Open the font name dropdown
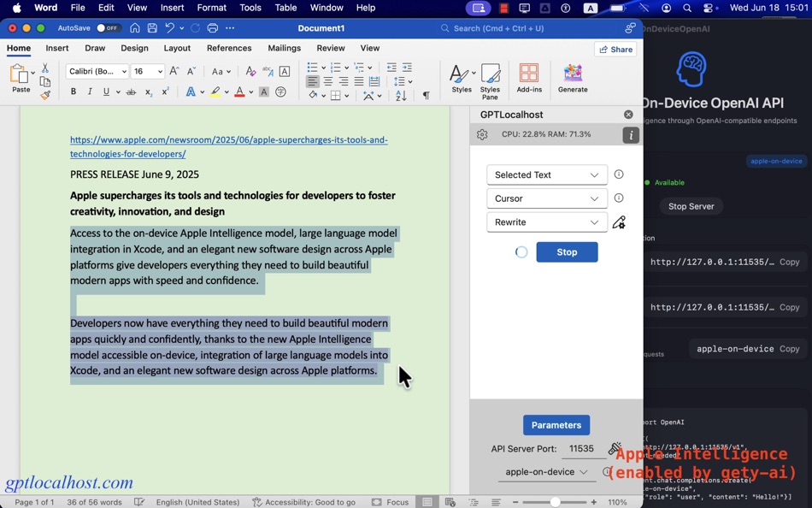The width and height of the screenshot is (812, 508). click(x=124, y=72)
